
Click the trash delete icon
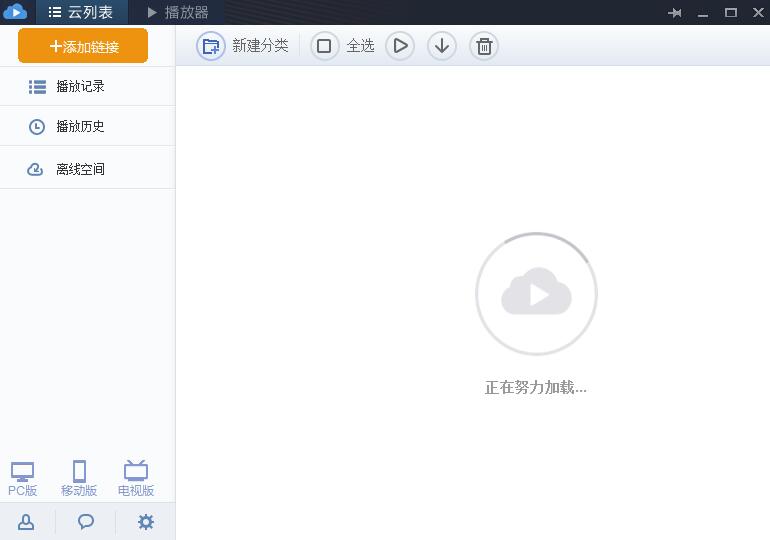(484, 46)
